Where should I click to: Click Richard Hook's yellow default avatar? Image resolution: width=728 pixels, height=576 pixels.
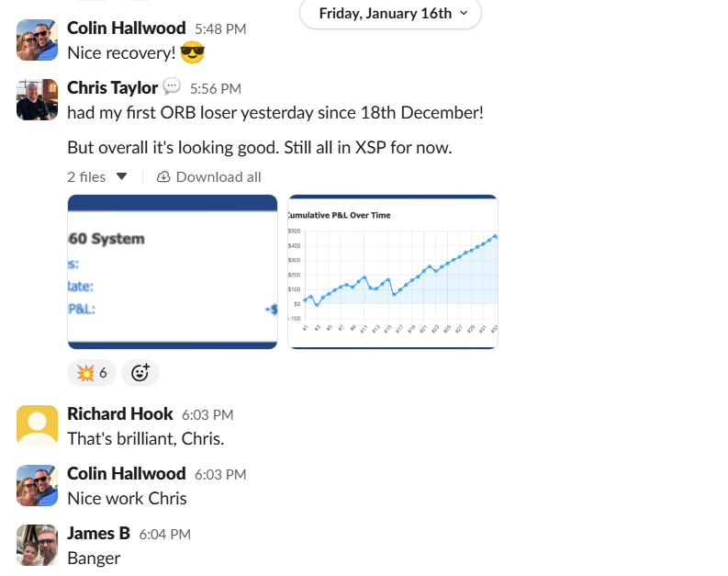[37, 425]
